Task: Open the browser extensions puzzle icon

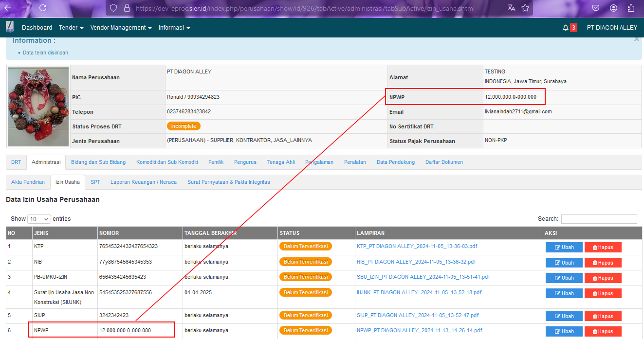Action: [x=631, y=8]
